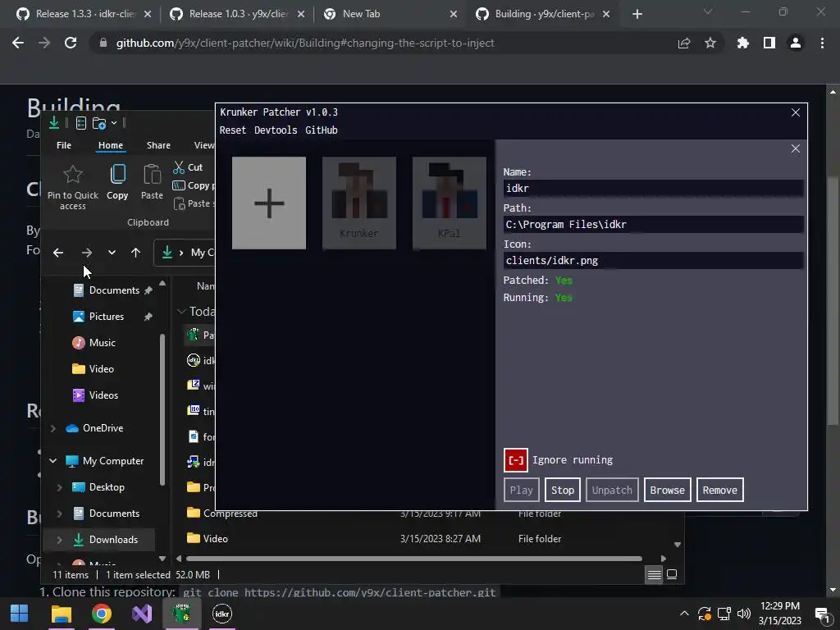Expand the OneDrive tree node
Screen dimensions: 840x630
click(x=53, y=428)
